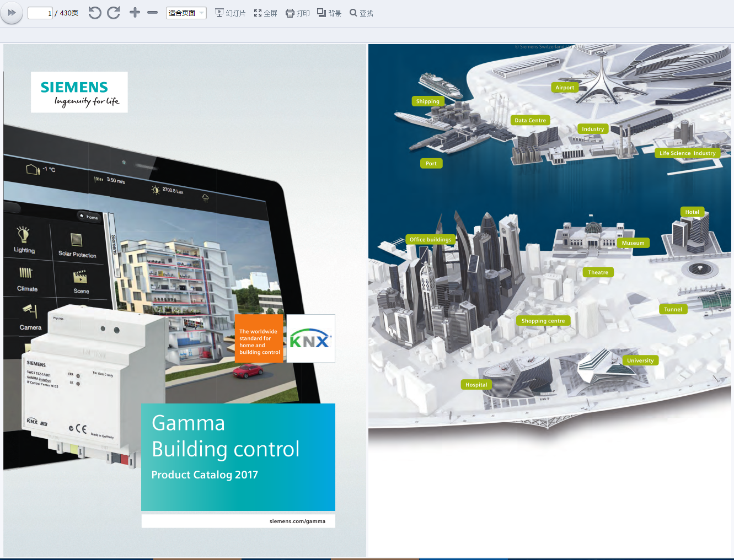This screenshot has width=734, height=560.
Task: Zoom out with the minus icon
Action: click(x=153, y=13)
